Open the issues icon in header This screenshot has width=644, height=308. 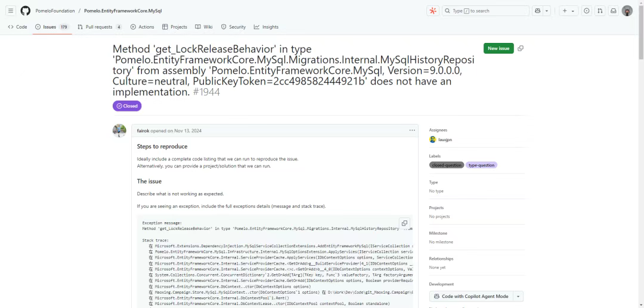pyautogui.click(x=587, y=11)
